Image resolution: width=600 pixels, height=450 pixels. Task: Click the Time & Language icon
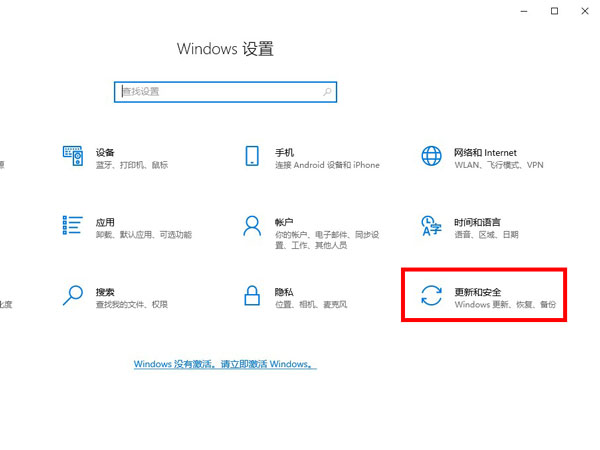click(x=431, y=225)
